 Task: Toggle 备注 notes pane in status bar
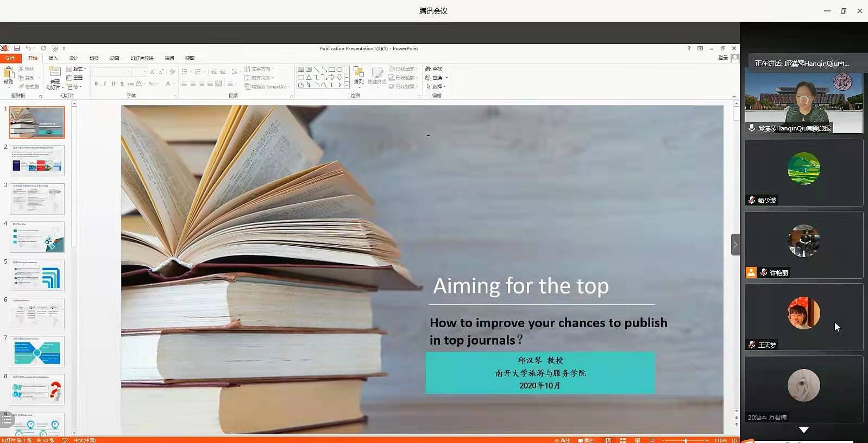[562, 440]
